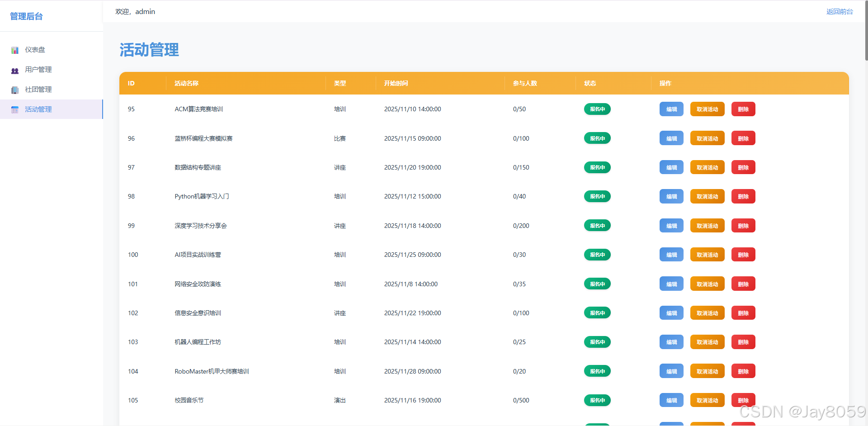Edit the RoboMaster机甲大师赛培训 activity
868x426 pixels.
click(x=671, y=371)
